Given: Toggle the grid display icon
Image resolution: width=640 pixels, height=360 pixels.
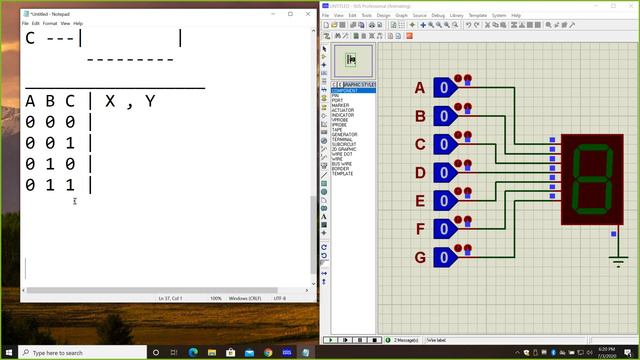Looking at the screenshot, I should [x=402, y=25].
